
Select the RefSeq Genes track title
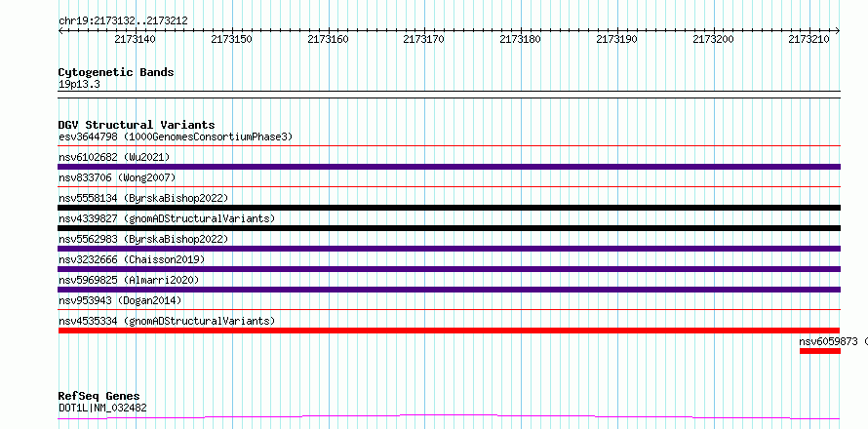pos(99,397)
